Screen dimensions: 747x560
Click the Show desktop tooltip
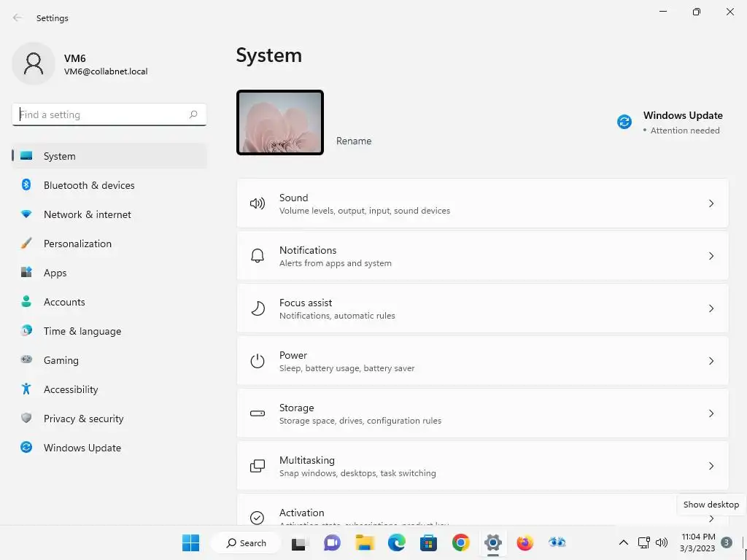(x=711, y=505)
